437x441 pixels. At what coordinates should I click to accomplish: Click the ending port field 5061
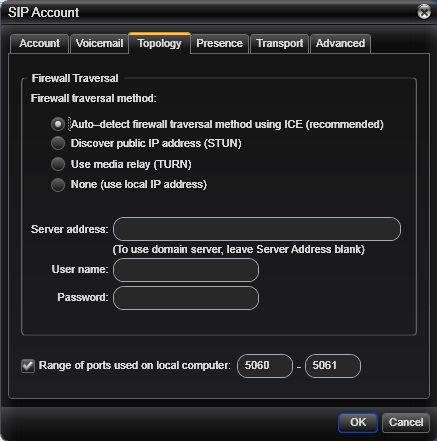click(x=333, y=366)
